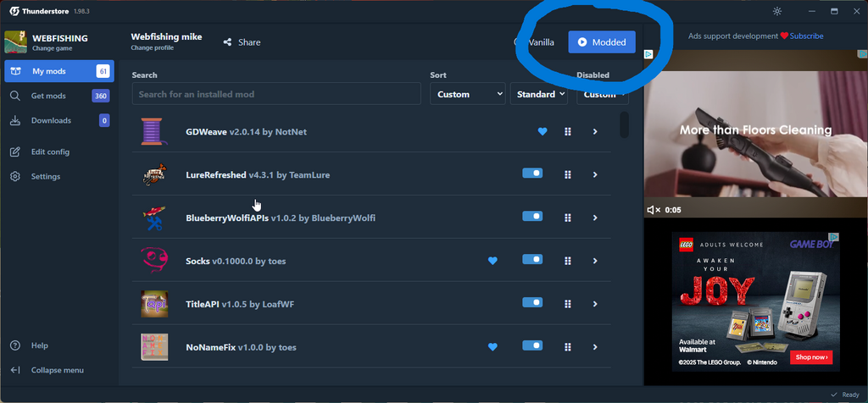
Task: Open Get mods in the sidebar
Action: pyautogui.click(x=48, y=96)
